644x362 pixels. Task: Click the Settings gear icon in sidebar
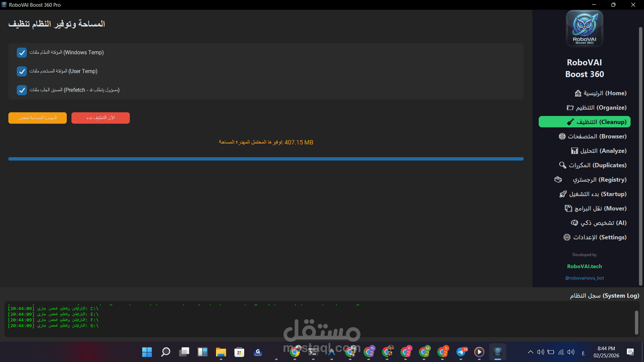coord(567,237)
